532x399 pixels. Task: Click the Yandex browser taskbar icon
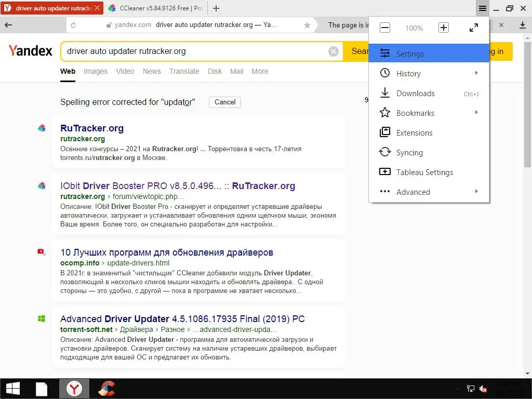pos(74,389)
